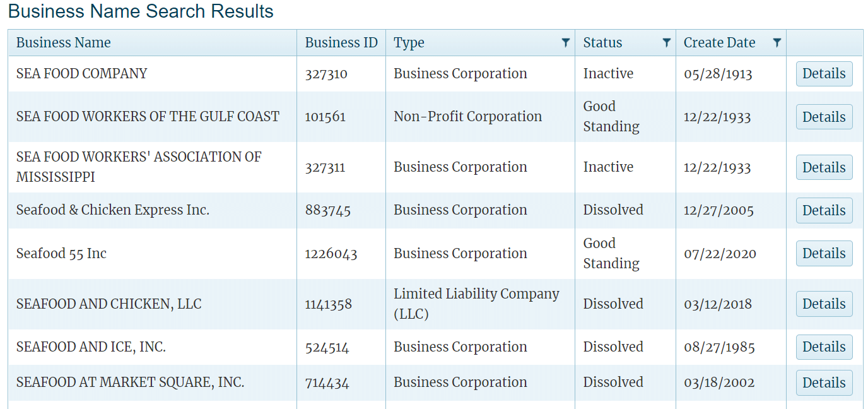Open Details for Seafood 55 Inc
868x409 pixels.
824,253
